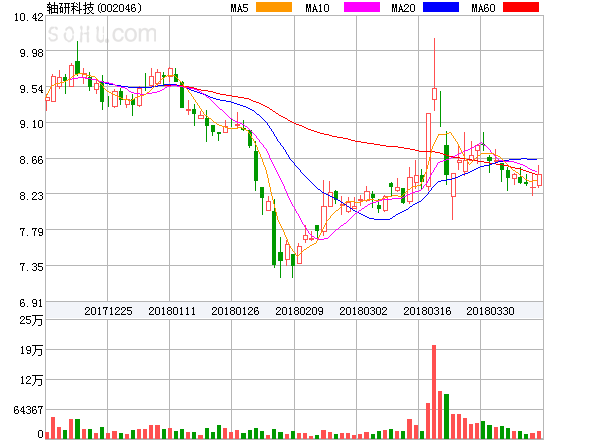Image resolution: width=600 pixels, height=440 pixels.
Task: Click the MA20 legend label
Action: coord(403,8)
